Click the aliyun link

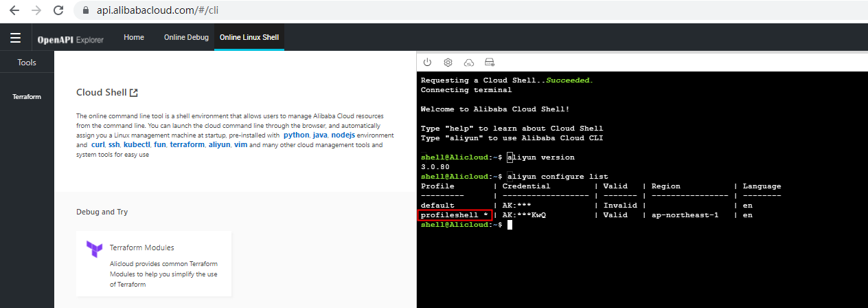click(220, 145)
